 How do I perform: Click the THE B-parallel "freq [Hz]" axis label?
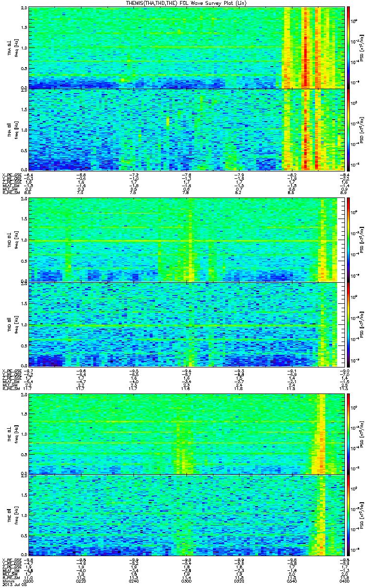(x=16, y=516)
